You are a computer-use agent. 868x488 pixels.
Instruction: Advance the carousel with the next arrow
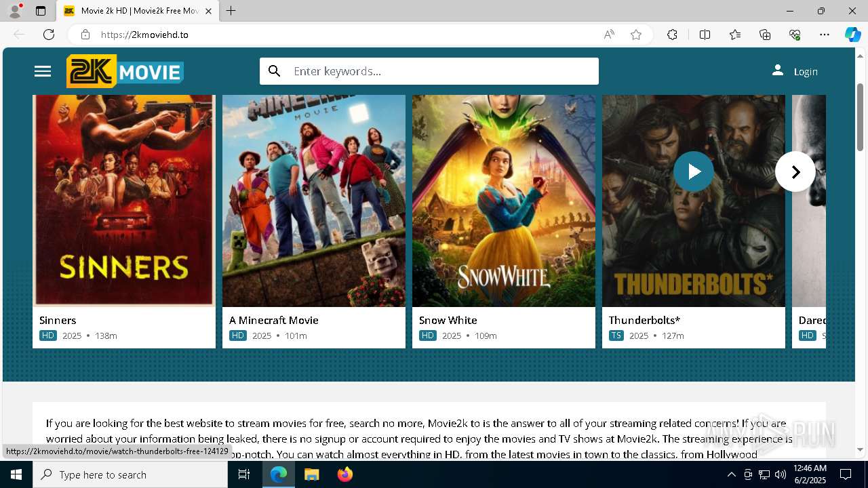[x=795, y=172]
